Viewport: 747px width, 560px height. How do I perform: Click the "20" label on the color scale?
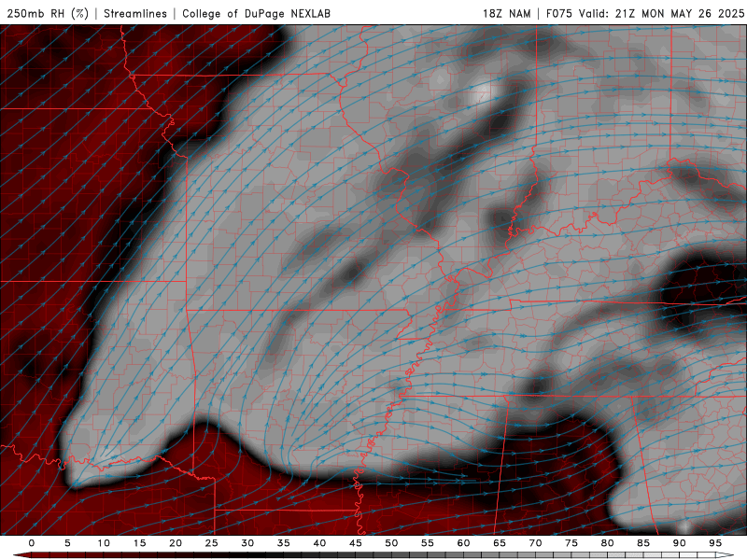pyautogui.click(x=176, y=543)
